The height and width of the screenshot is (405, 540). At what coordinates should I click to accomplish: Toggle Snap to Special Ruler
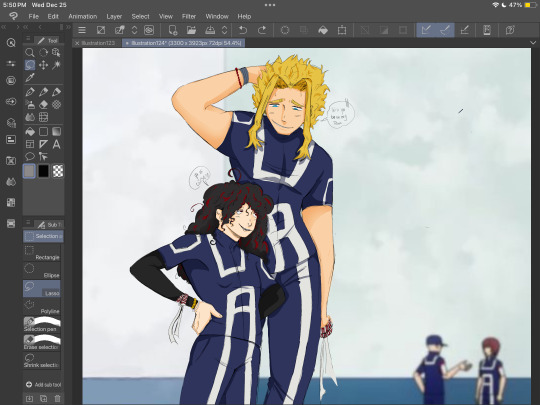pos(445,30)
